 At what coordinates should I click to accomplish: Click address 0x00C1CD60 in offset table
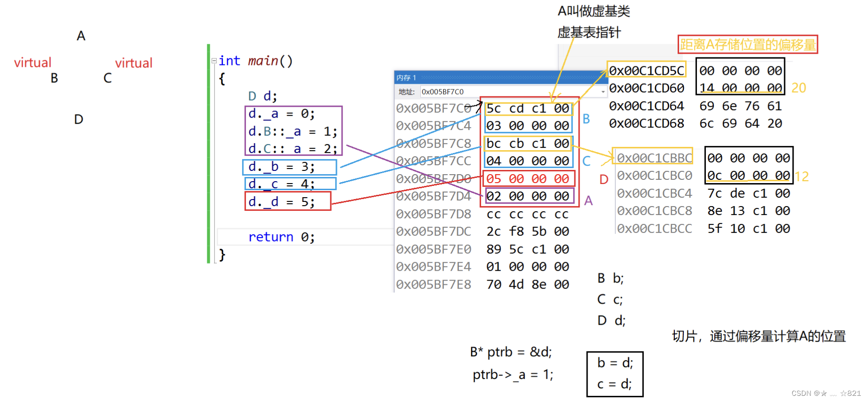[647, 88]
